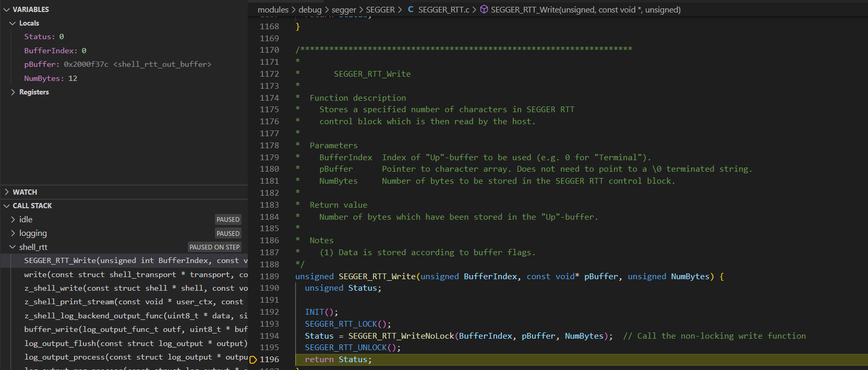
Task: Click 'Data is stored according to buffer flags' comment
Action: 437,253
